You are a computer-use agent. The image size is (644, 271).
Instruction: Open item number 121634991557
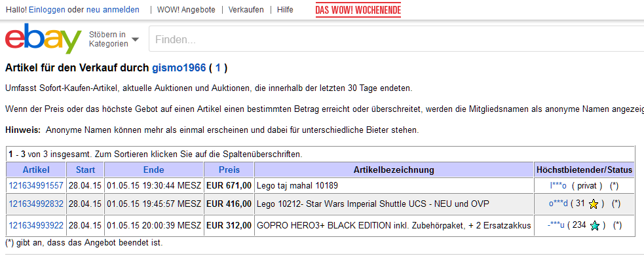coord(36,186)
